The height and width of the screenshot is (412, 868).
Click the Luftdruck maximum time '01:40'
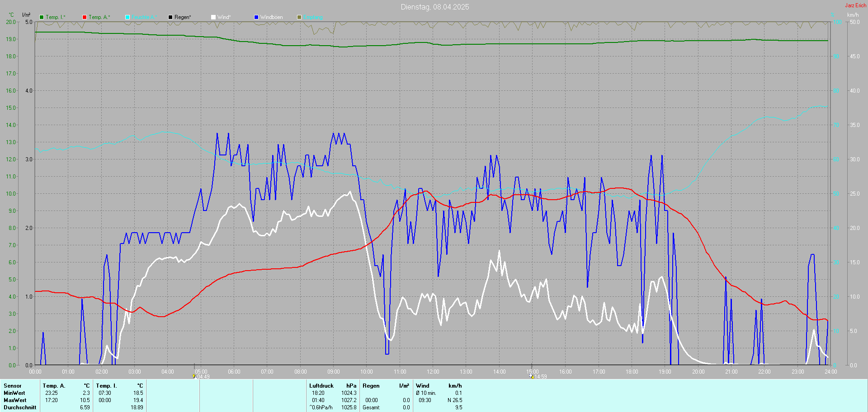pos(318,400)
